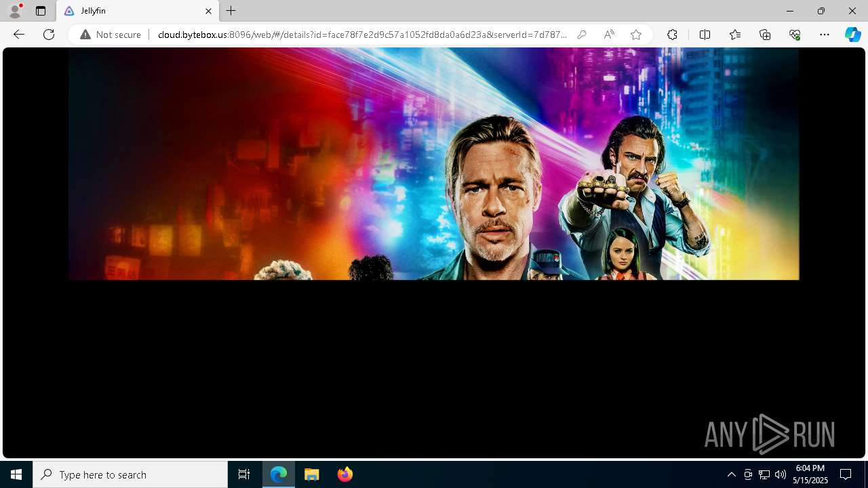Open the Not secure site info

[111, 35]
